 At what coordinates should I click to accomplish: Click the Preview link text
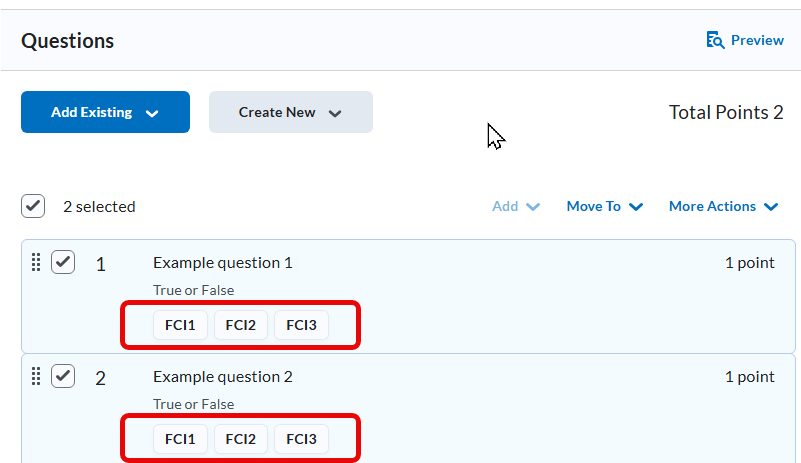coord(757,40)
